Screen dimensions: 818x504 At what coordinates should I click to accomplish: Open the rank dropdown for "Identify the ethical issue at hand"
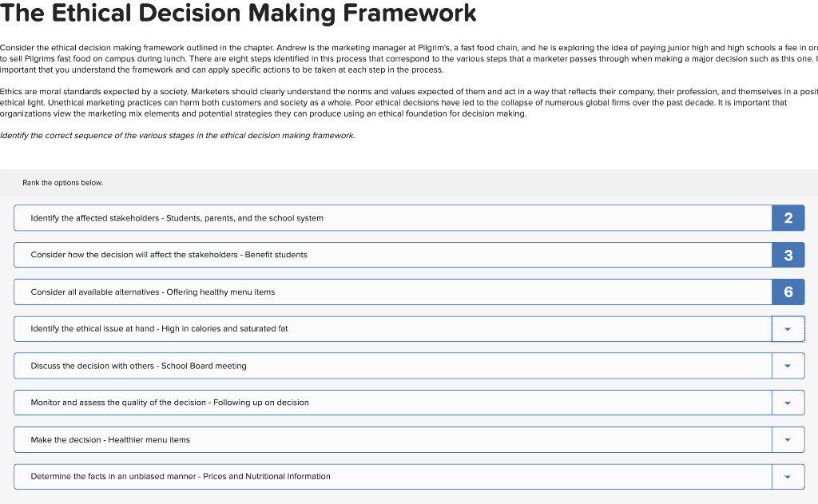click(x=788, y=328)
